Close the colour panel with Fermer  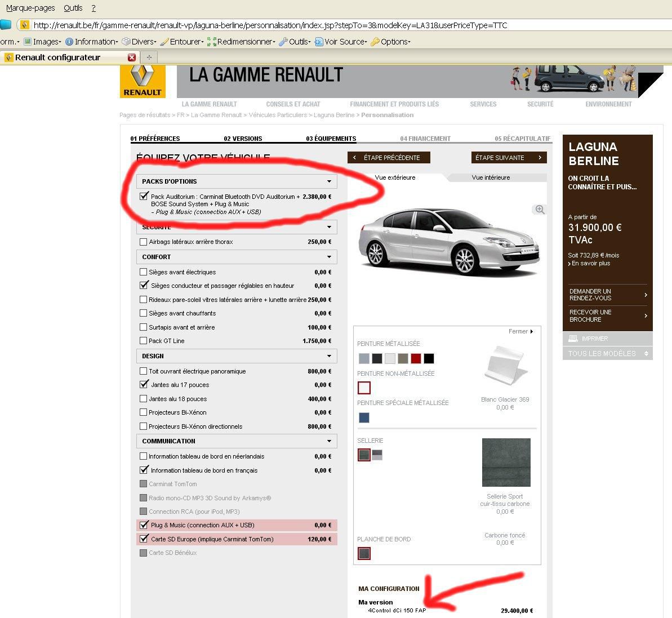click(520, 331)
